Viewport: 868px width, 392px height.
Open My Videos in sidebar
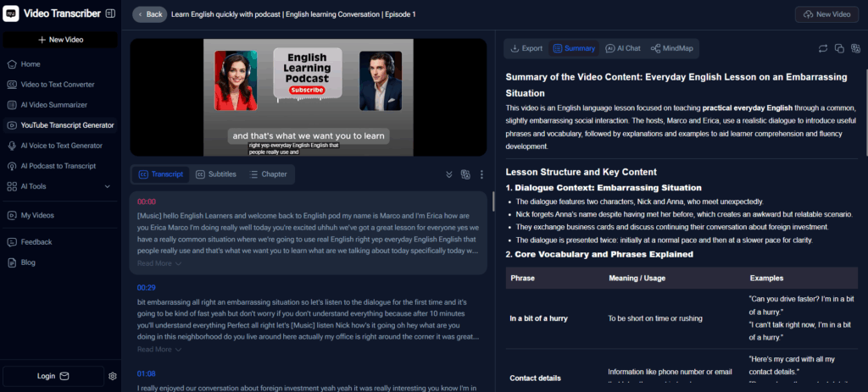pos(60,215)
